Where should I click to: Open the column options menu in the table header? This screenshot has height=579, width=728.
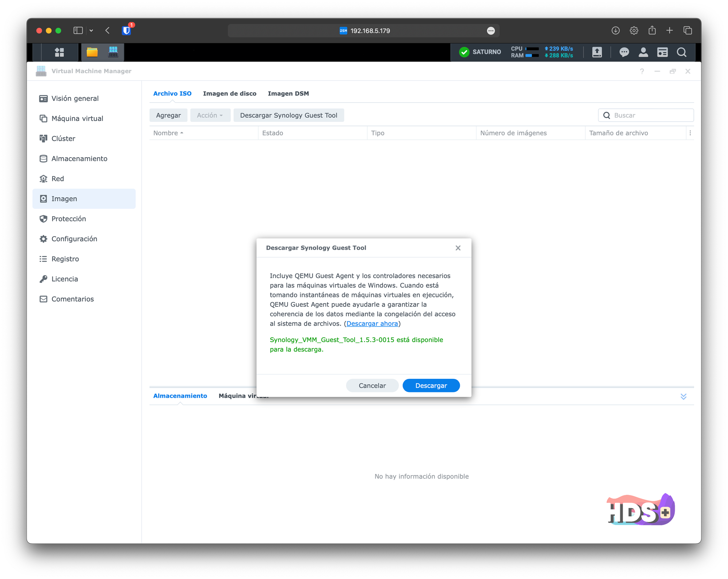[x=690, y=133]
